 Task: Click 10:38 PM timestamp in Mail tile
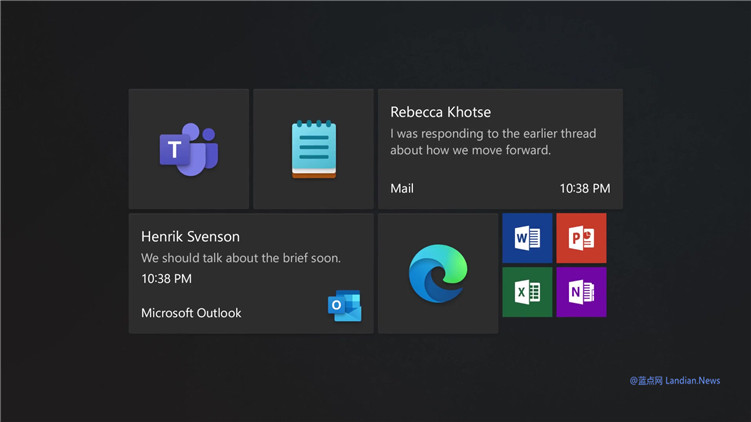[585, 188]
